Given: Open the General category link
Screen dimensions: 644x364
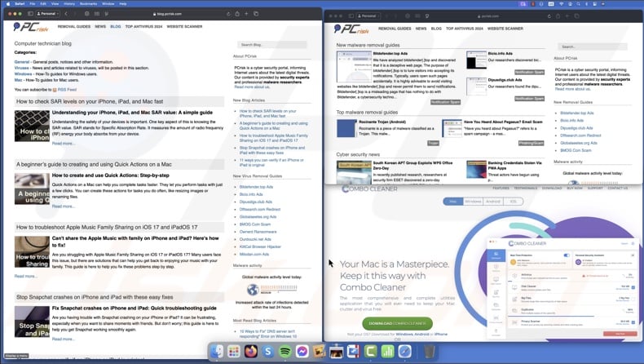Looking at the screenshot, I should 22,62.
